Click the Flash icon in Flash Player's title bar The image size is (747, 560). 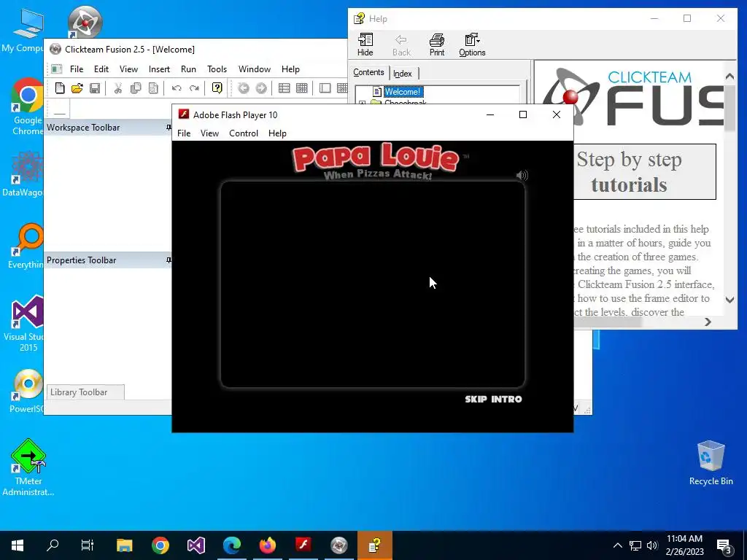183,114
